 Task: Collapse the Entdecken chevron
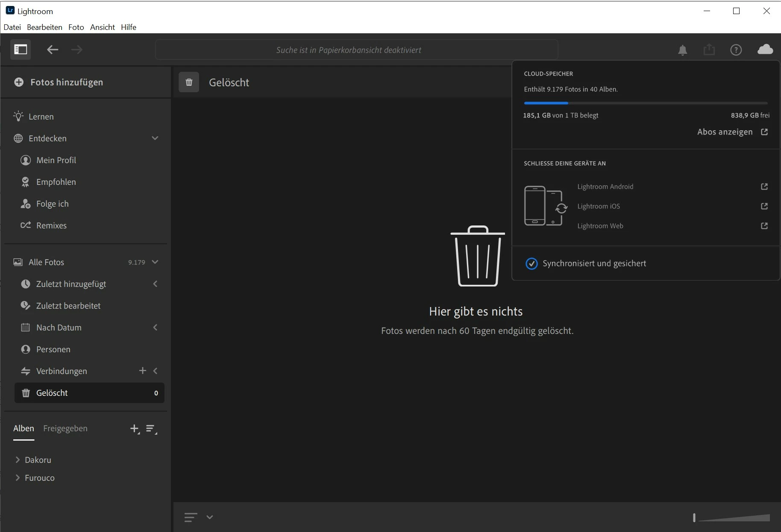click(x=155, y=138)
